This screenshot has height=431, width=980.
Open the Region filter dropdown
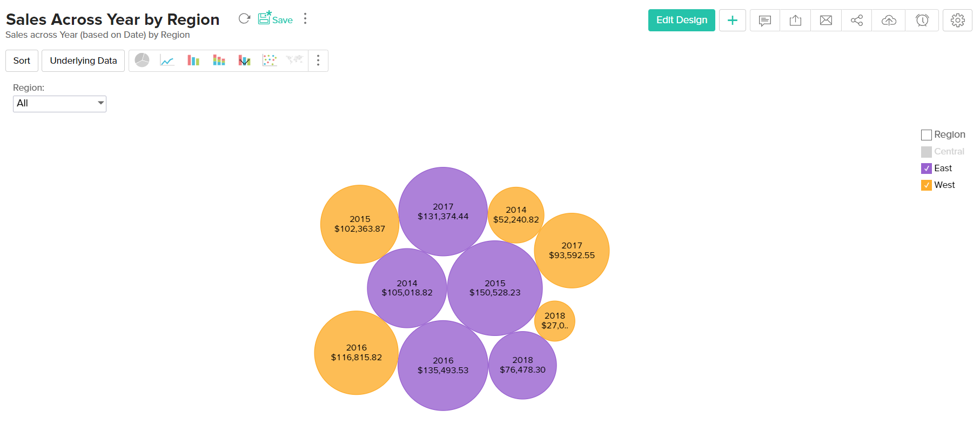point(59,104)
